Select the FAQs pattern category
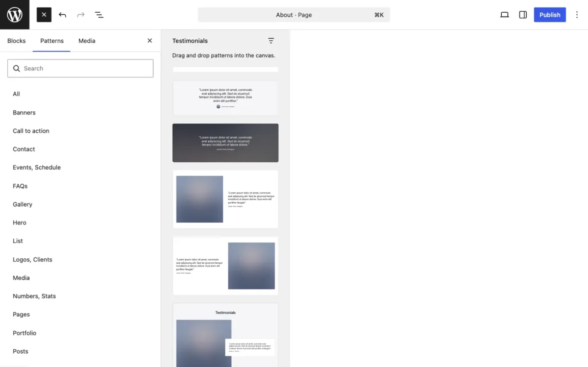Screen dimensions: 588x367 coord(20,186)
